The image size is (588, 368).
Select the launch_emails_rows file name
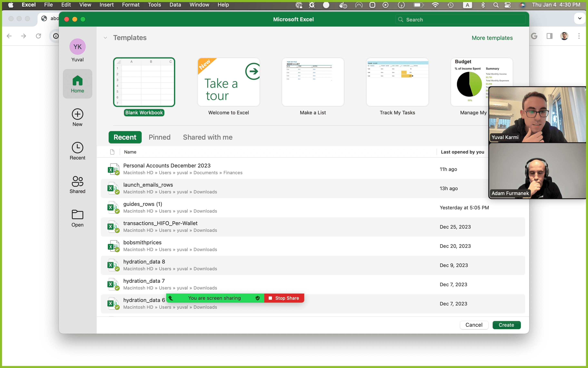pos(148,185)
